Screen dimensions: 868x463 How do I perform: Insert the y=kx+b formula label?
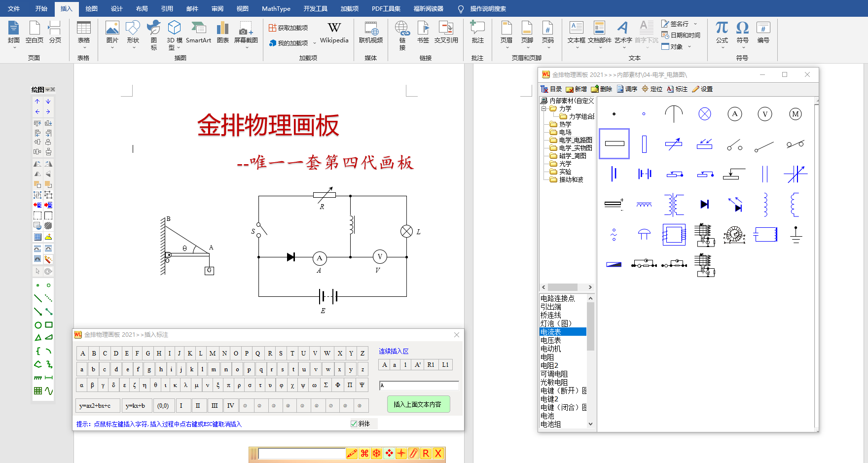pos(137,406)
